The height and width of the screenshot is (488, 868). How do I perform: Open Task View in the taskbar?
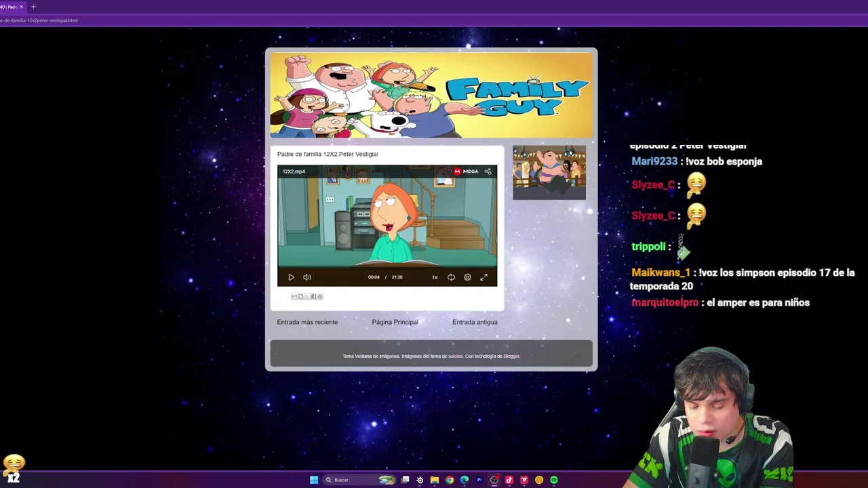pyautogui.click(x=405, y=480)
